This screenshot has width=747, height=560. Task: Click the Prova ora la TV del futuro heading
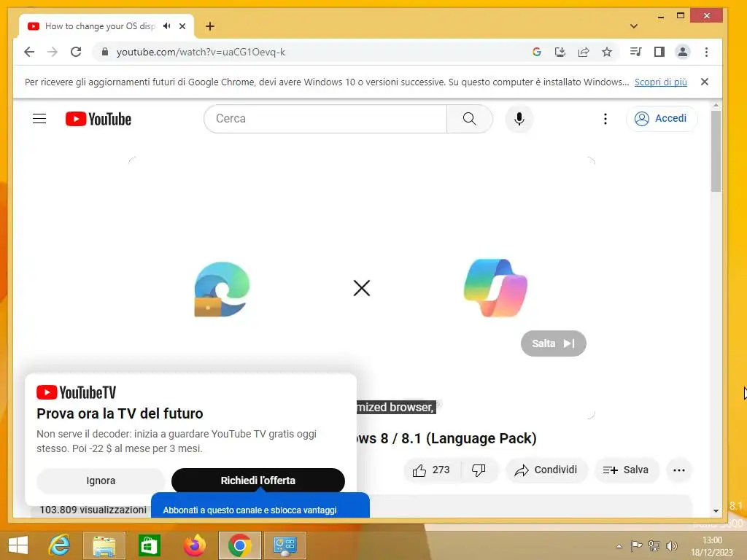(120, 413)
